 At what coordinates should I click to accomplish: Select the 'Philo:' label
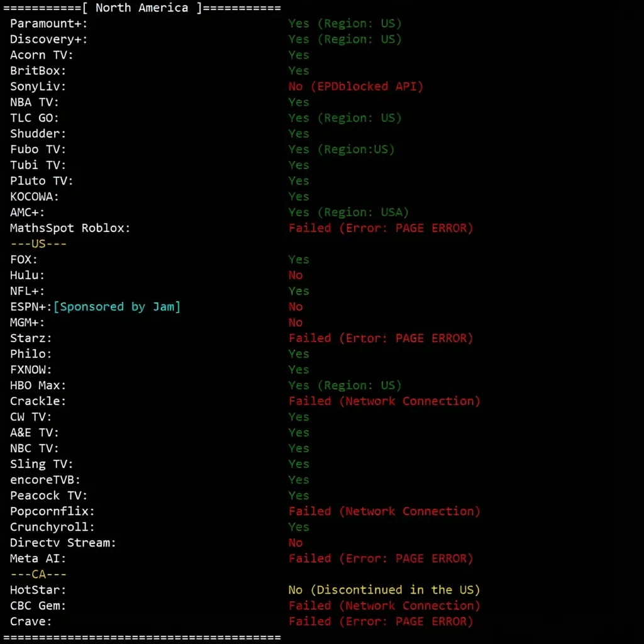click(x=31, y=354)
